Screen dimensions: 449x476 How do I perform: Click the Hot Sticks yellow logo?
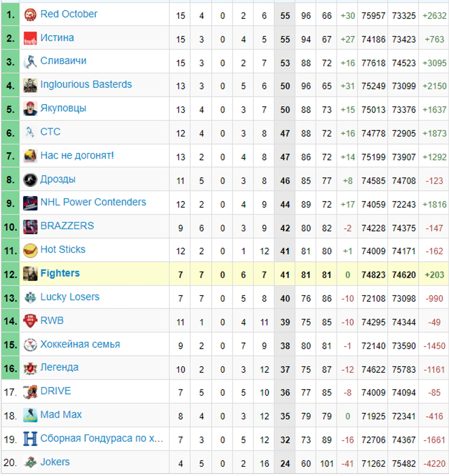[x=30, y=250]
